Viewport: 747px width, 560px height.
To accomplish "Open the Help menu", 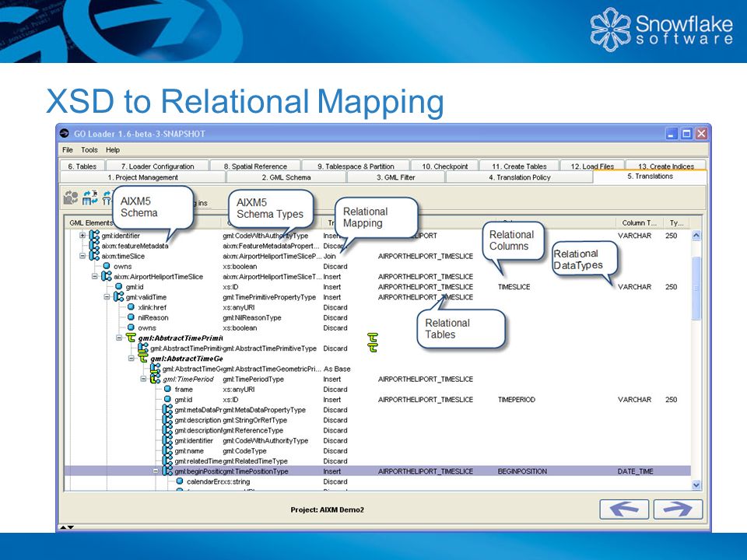I will click(112, 149).
